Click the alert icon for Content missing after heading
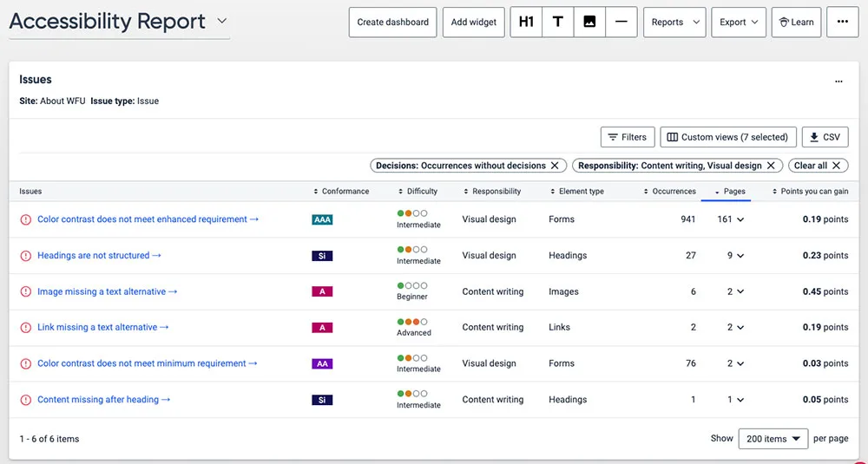The width and height of the screenshot is (868, 464). [x=25, y=399]
